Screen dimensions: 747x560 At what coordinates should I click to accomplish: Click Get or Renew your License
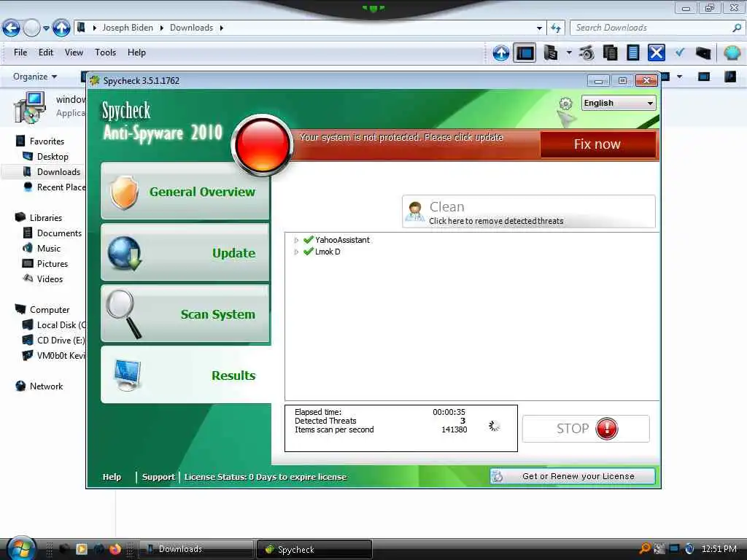(572, 476)
